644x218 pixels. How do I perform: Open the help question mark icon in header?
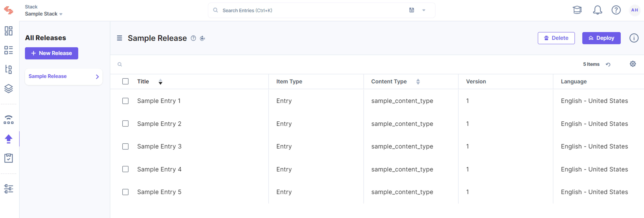(x=616, y=10)
